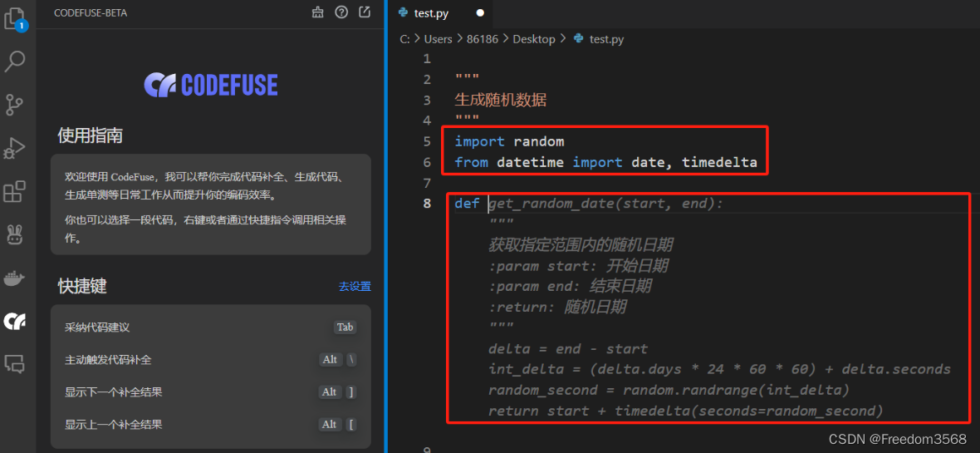Viewport: 980px width, 453px height.
Task: Open the Search magnifier in activity bar
Action: pos(15,62)
